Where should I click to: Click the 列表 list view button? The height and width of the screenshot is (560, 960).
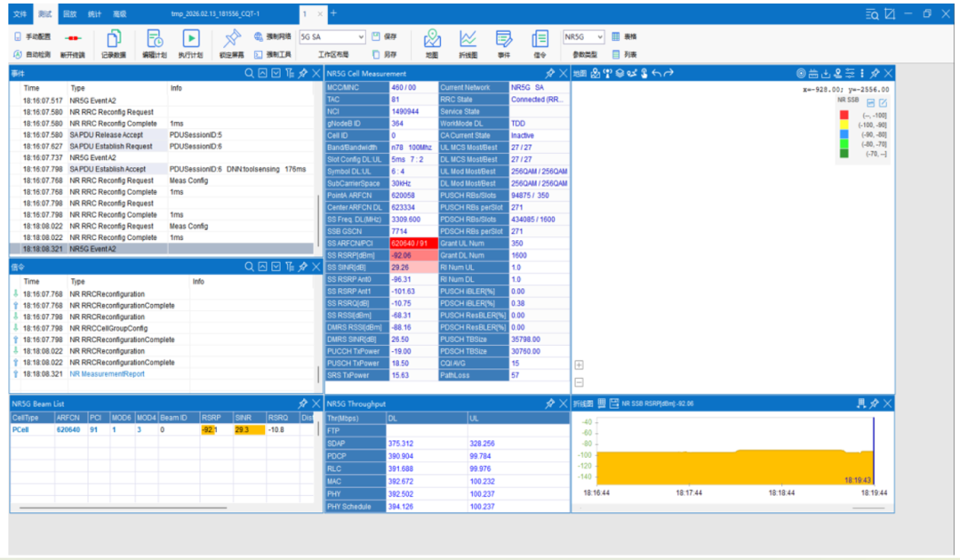pos(625,54)
